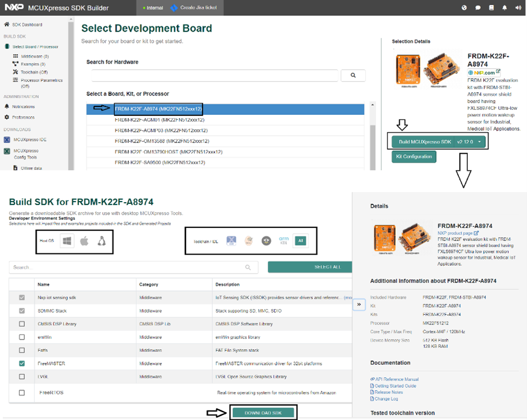Choose the Apple macOS host icon
This screenshot has height=420, width=527.
coord(84,241)
